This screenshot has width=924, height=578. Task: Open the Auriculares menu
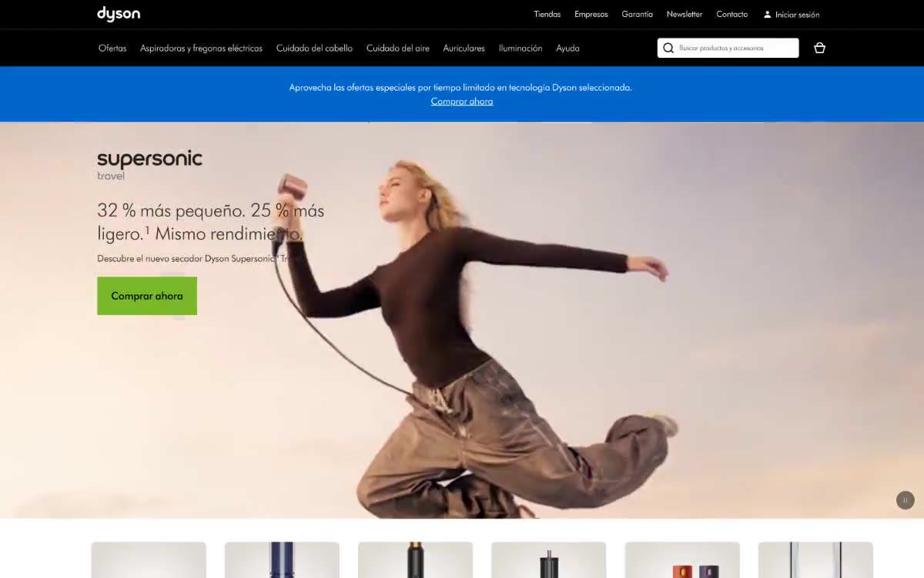[x=464, y=48]
